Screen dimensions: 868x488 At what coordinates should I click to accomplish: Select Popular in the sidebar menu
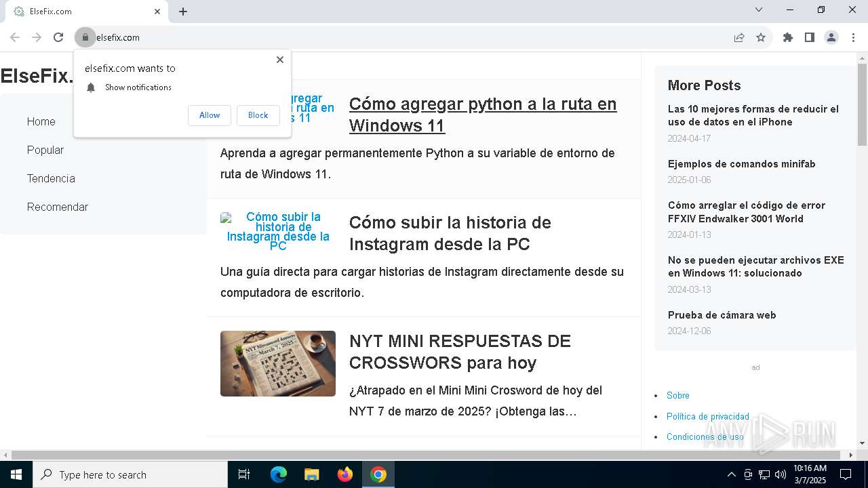(45, 150)
